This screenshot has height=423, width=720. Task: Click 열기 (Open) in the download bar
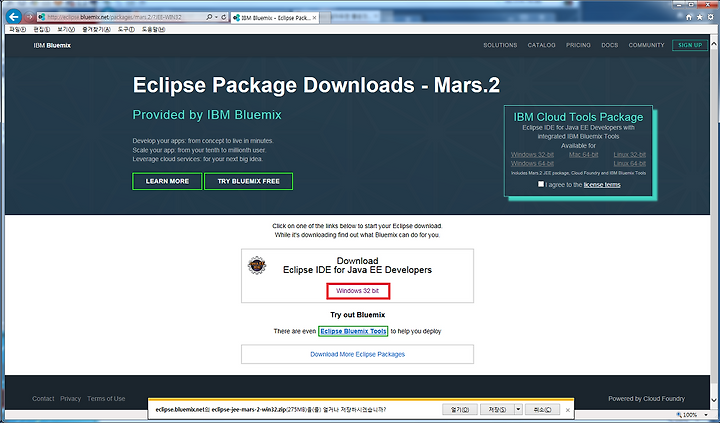click(460, 409)
